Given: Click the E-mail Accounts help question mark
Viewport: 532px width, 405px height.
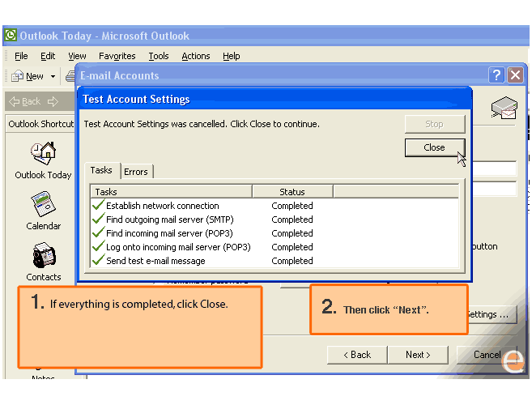Looking at the screenshot, I should tap(496, 75).
